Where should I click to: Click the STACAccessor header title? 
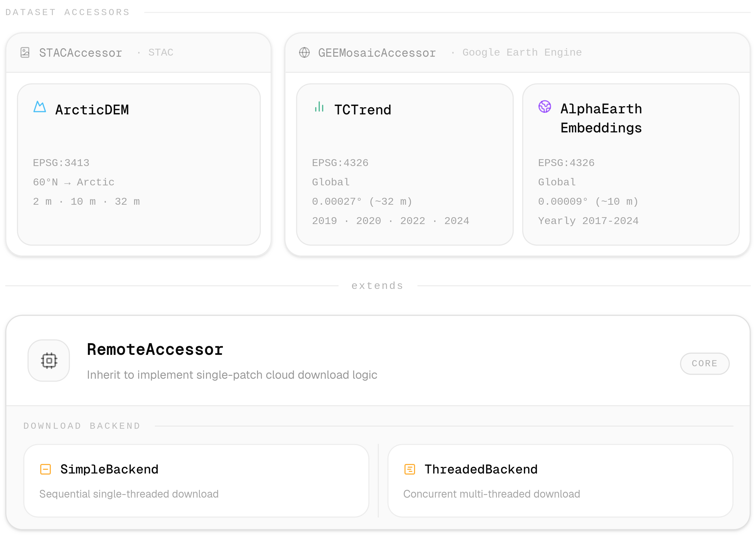81,53
